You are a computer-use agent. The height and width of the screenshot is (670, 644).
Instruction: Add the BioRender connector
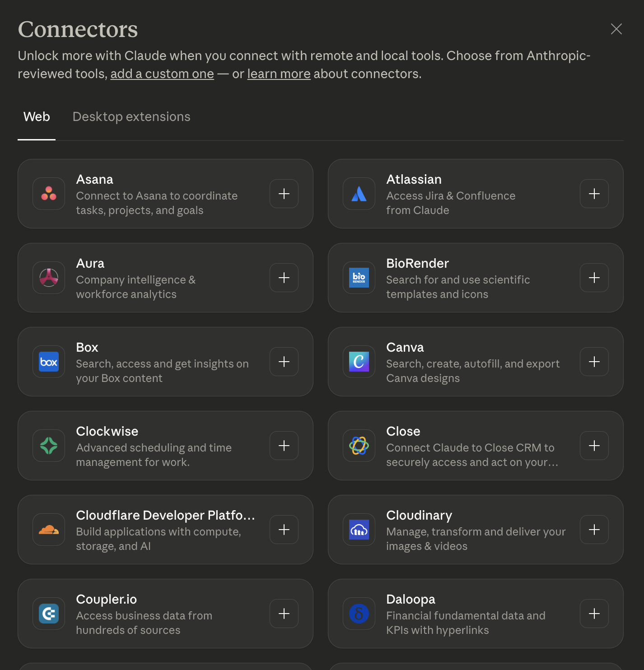(594, 278)
